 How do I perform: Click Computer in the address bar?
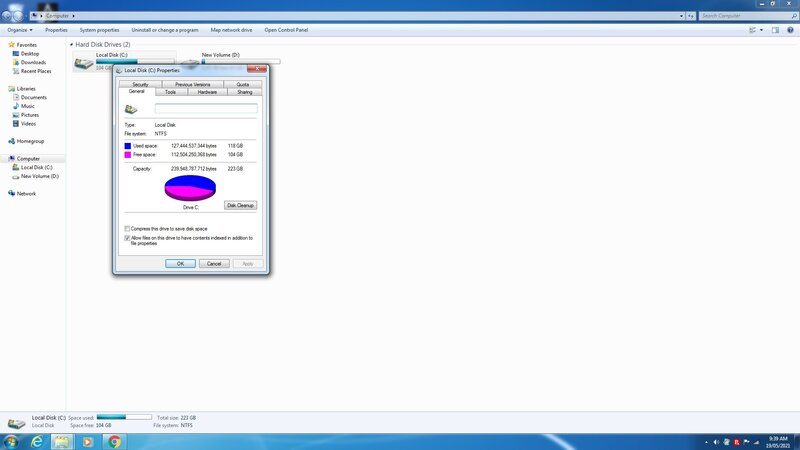[57, 16]
